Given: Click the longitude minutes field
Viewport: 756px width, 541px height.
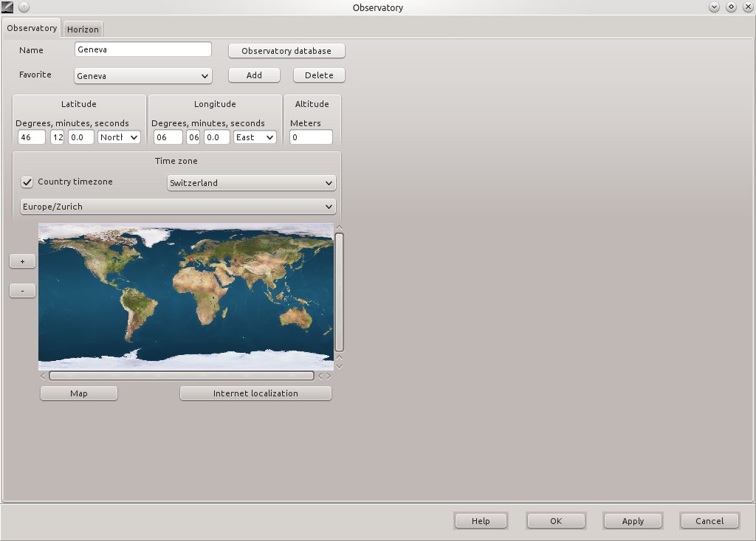Looking at the screenshot, I should tap(193, 137).
